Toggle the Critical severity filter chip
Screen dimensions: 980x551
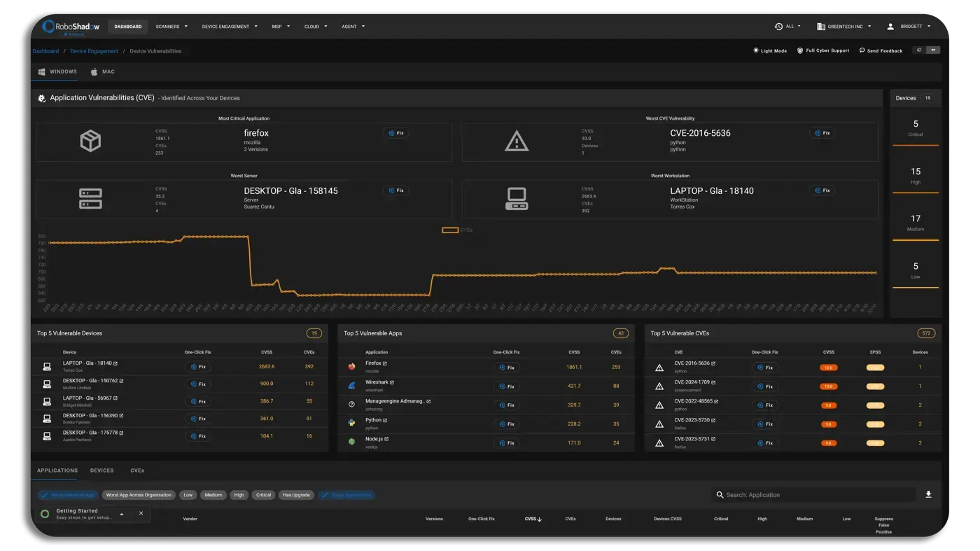click(263, 495)
